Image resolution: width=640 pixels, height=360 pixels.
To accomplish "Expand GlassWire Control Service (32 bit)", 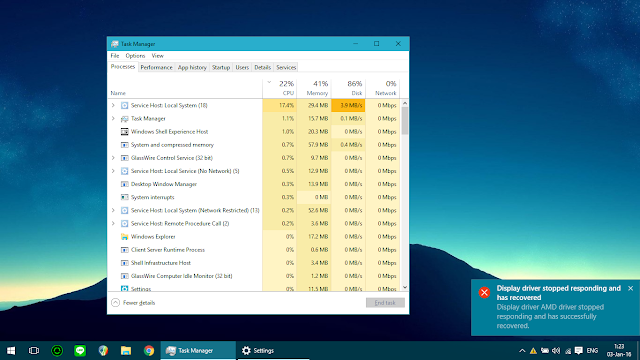I will [113, 158].
